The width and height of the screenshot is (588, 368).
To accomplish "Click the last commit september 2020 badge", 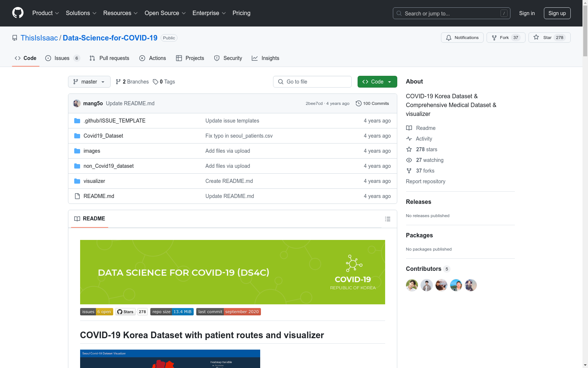I will (x=229, y=312).
